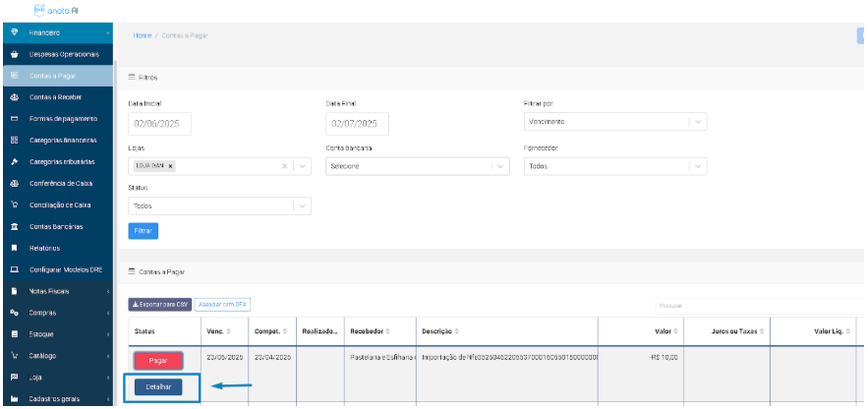Click the Despesas Operacionais basket icon
This screenshot has height=409, width=868.
tap(15, 54)
